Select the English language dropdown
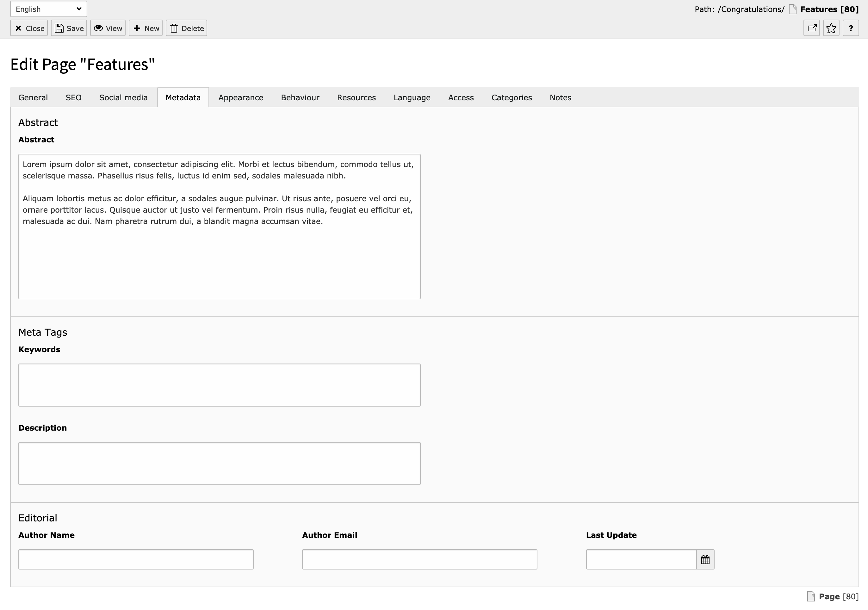Viewport: 868px width, 610px height. click(50, 9)
